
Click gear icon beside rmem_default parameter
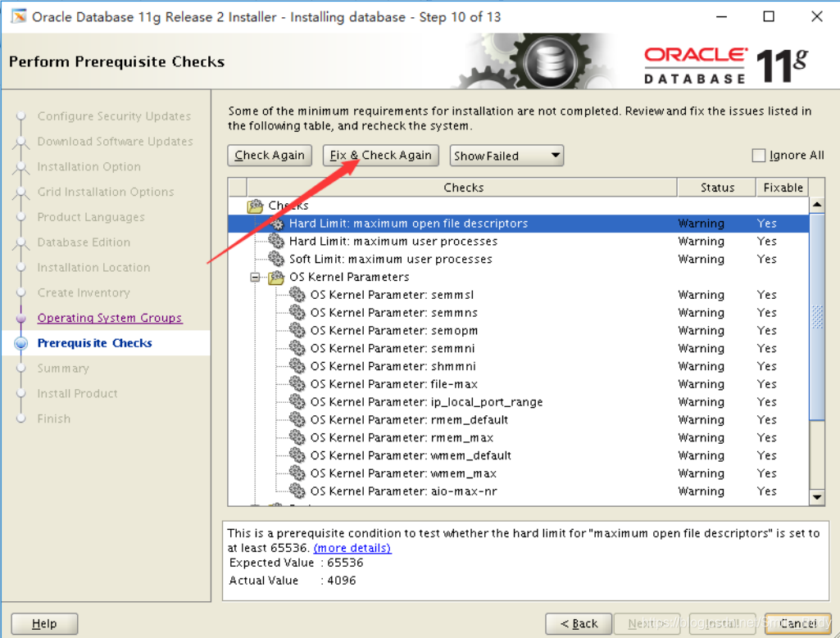pos(297,419)
